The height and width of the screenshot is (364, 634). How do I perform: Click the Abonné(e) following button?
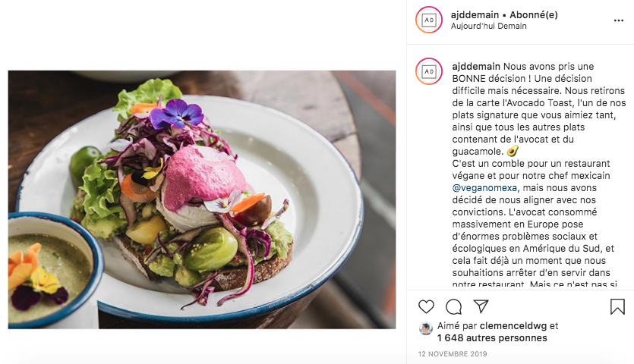coord(533,15)
